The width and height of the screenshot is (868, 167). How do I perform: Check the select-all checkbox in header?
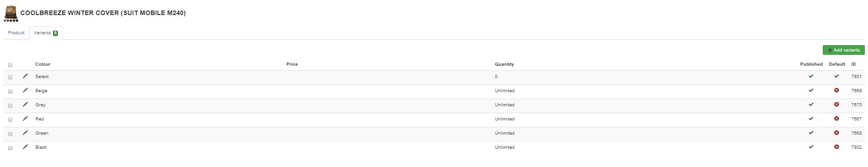tap(10, 65)
